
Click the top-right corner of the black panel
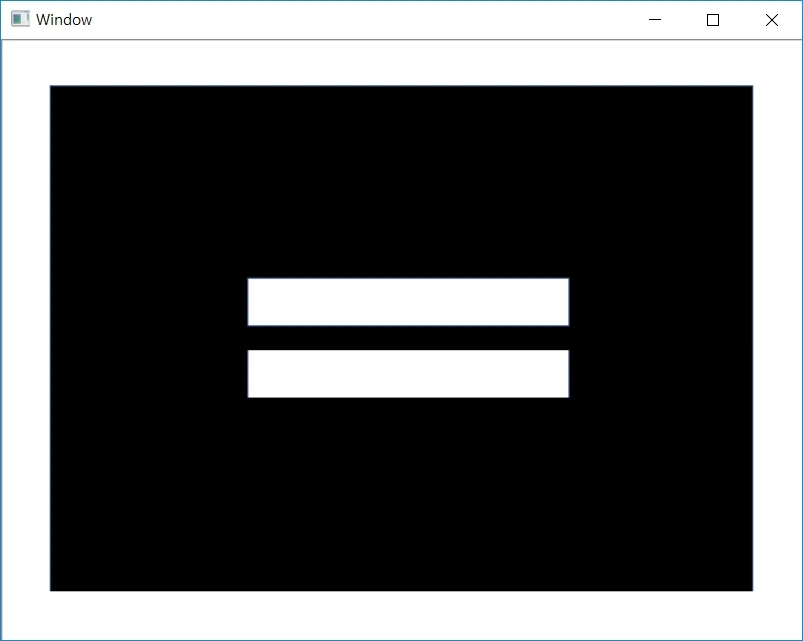(749, 89)
